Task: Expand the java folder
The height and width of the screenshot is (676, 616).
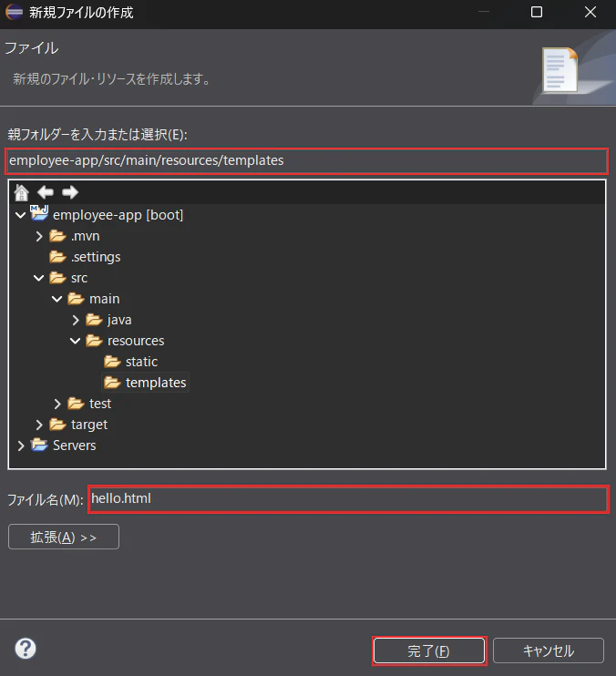Action: [x=76, y=320]
